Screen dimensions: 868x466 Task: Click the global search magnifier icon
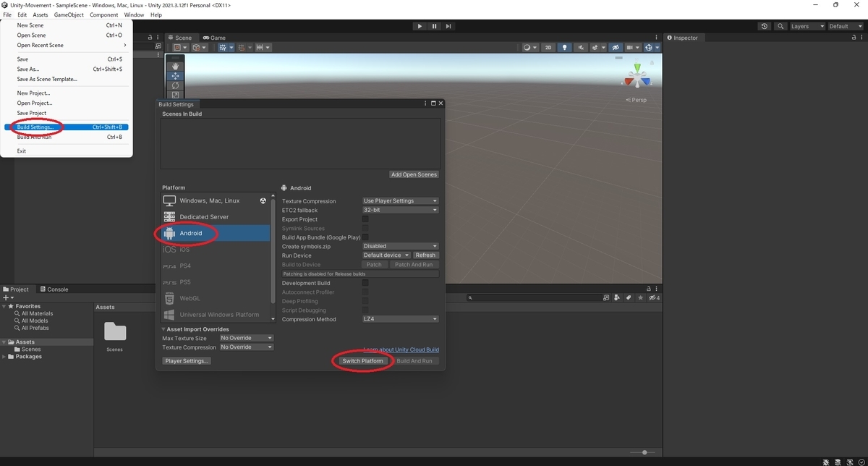[780, 26]
